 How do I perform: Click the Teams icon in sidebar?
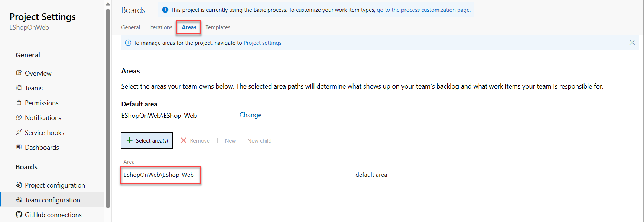19,88
